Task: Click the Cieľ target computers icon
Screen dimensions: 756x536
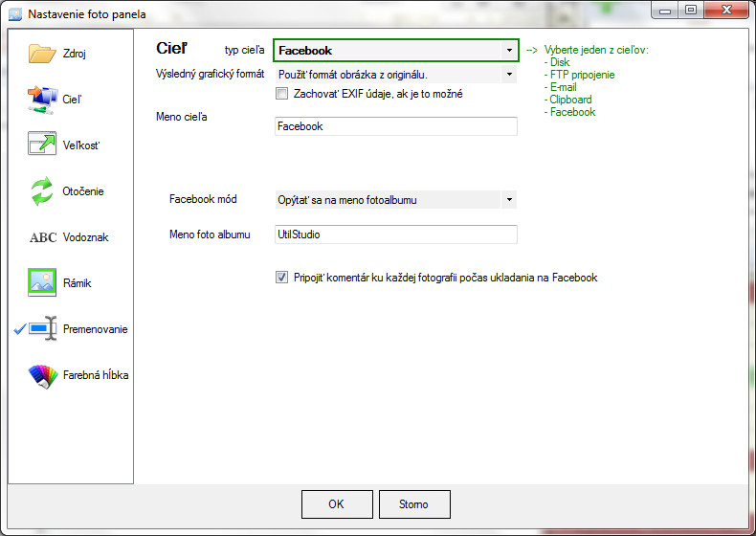Action: click(42, 100)
